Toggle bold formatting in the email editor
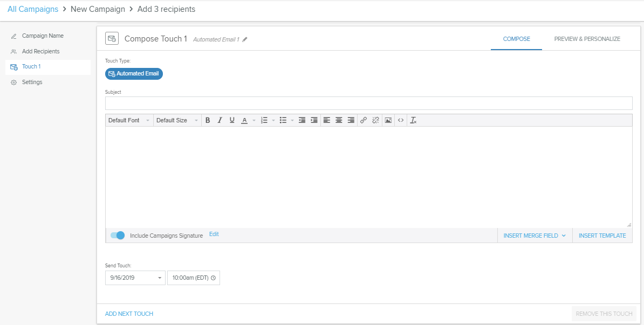Screen dimensions: 644x325 point(208,120)
